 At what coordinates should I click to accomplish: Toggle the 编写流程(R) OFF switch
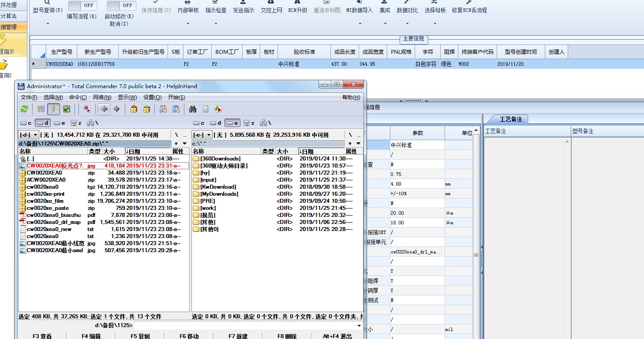click(x=83, y=5)
